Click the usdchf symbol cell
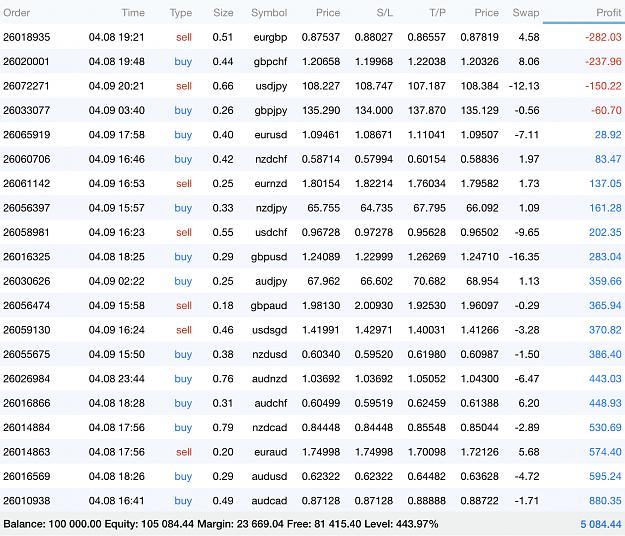The width and height of the screenshot is (625, 536). pos(271,232)
